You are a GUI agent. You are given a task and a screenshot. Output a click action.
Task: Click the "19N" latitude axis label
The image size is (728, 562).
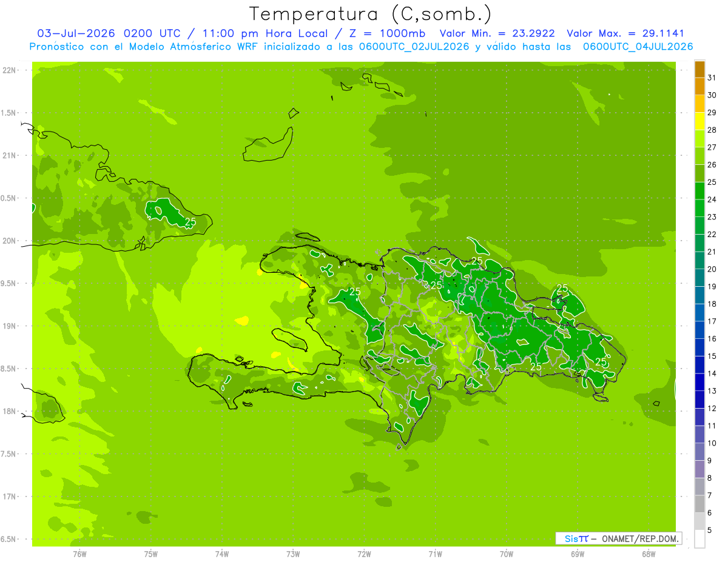click(x=9, y=326)
